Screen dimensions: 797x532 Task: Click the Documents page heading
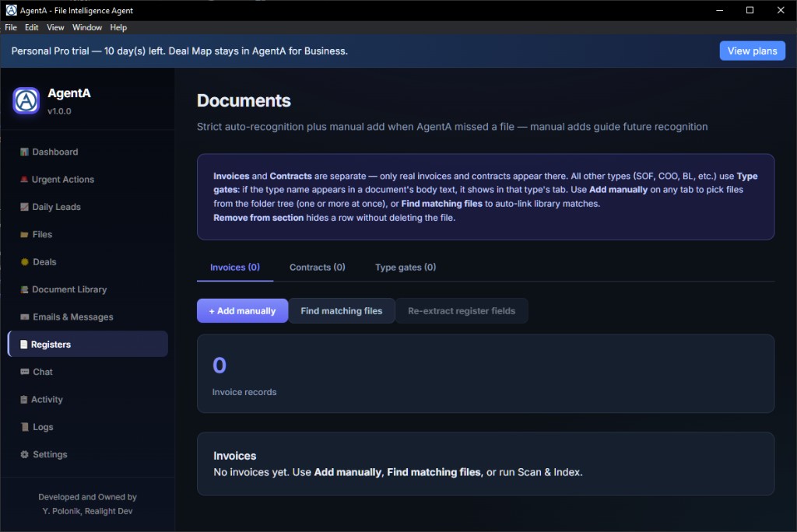(244, 100)
